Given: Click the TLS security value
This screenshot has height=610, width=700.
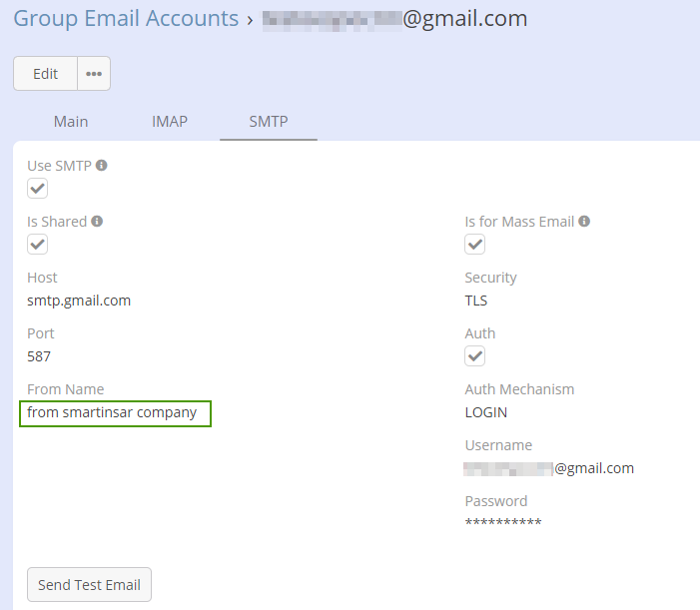Looking at the screenshot, I should tap(476, 301).
